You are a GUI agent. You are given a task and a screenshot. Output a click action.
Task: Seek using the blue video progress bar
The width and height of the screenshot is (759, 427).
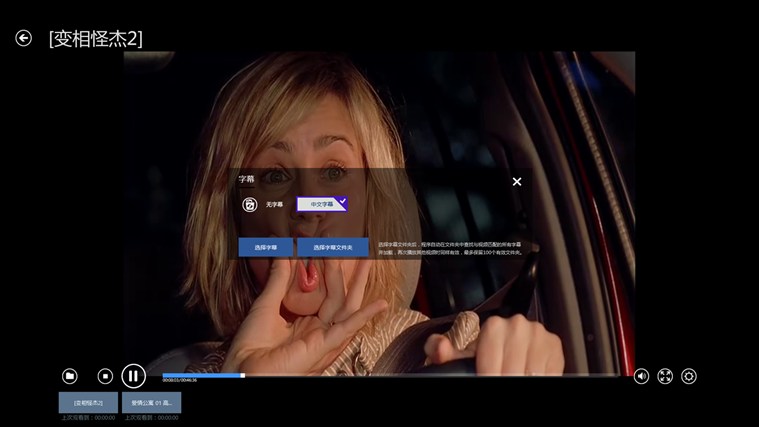[200, 375]
